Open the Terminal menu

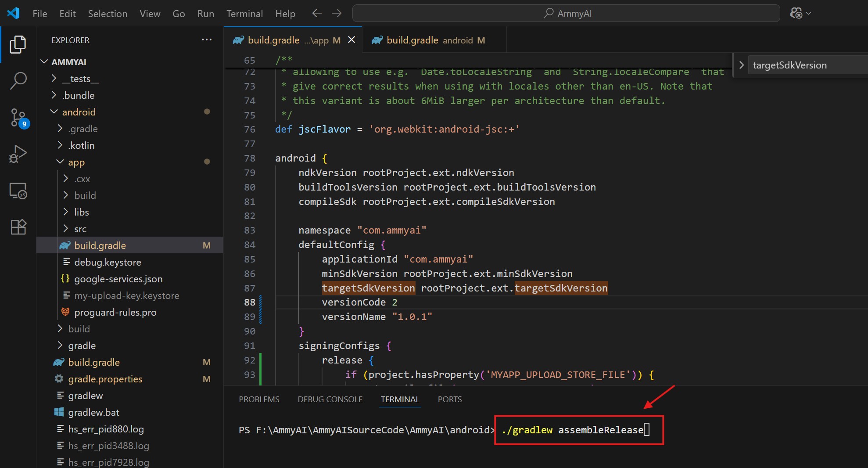coord(244,14)
